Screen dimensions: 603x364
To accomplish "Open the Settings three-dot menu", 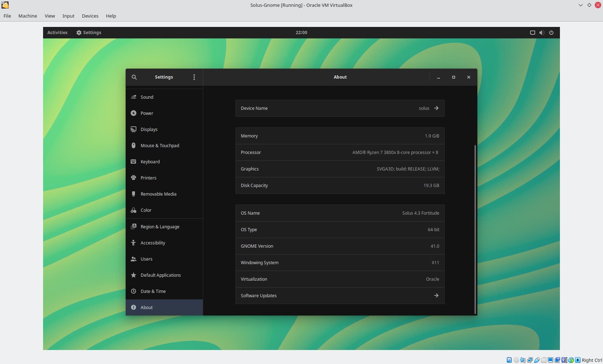I will [194, 77].
